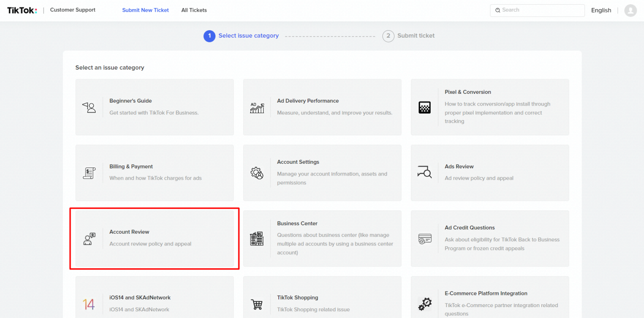The image size is (644, 318).
Task: Select the Account Settings gear icon
Action: [257, 173]
